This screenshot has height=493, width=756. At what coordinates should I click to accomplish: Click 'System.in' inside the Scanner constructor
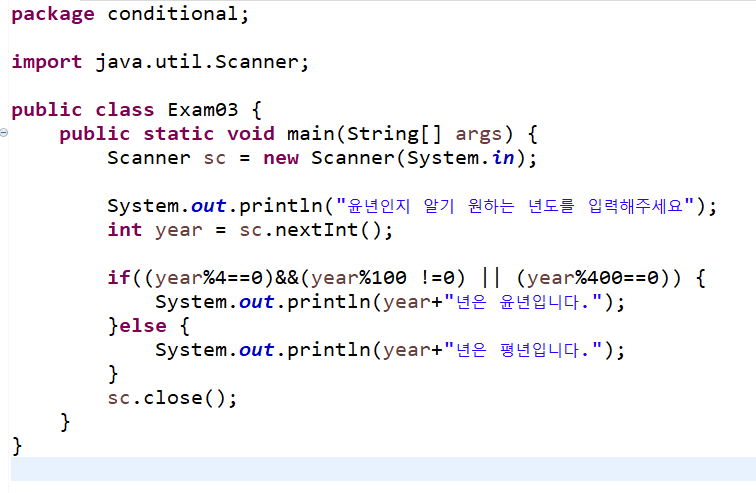(x=460, y=158)
